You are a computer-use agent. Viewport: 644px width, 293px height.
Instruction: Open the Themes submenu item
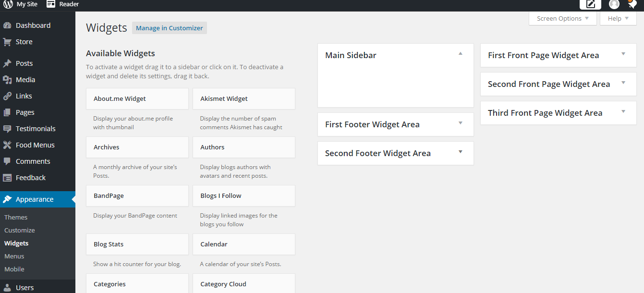(16, 217)
